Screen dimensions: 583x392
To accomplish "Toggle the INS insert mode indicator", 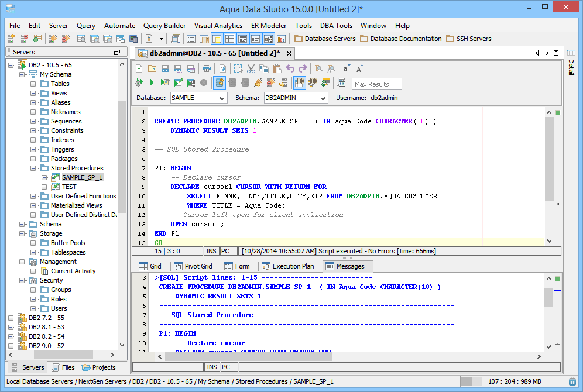I will [212, 251].
